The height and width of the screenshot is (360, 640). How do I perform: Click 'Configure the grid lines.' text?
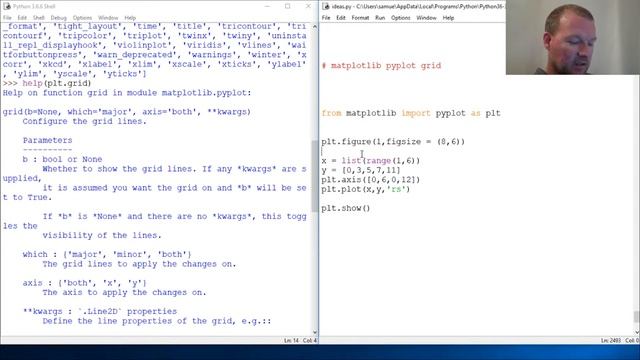pos(84,121)
